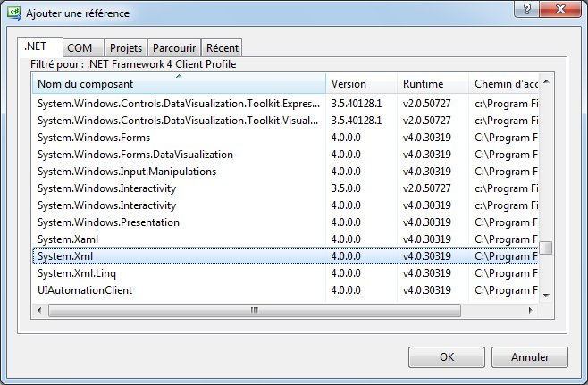Viewport: 588px width, 385px height.
Task: Switch to the Parcourir tab
Action: tap(175, 48)
